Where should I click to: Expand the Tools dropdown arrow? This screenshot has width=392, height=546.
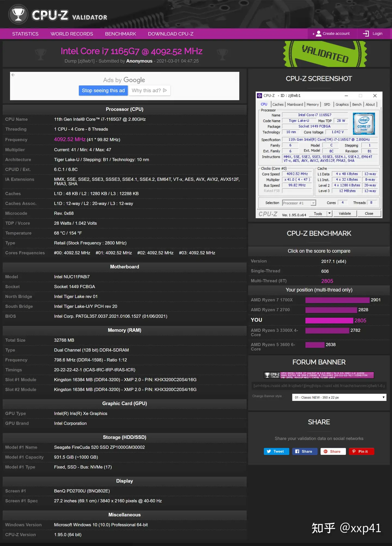329,213
